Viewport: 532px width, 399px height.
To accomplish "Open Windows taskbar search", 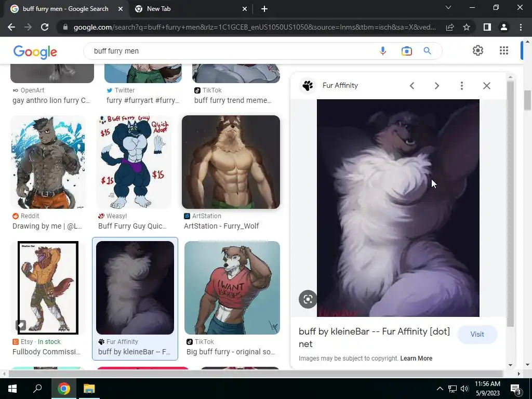I will click(x=37, y=389).
